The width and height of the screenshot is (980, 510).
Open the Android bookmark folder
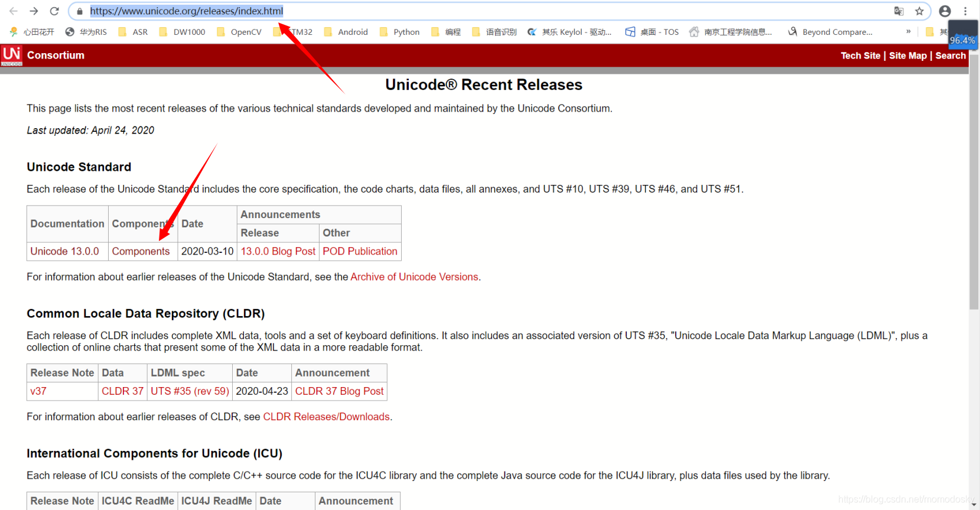(346, 32)
